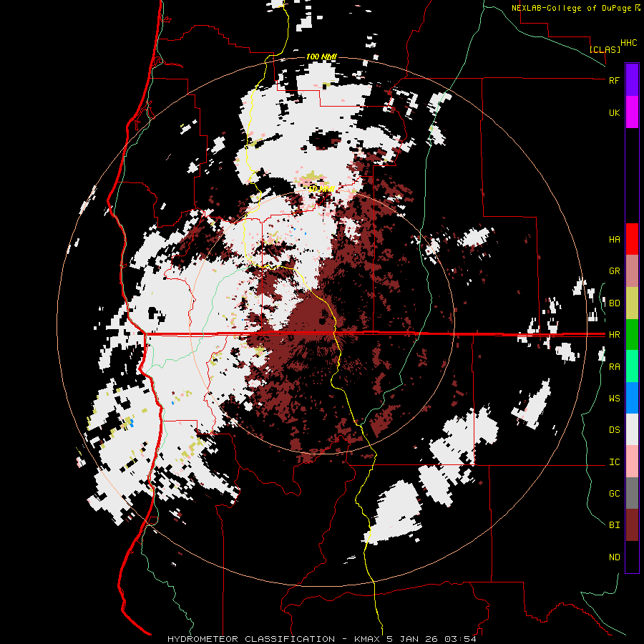The width and height of the screenshot is (644, 644).
Task: Click the UK legend label
Action: tap(614, 112)
